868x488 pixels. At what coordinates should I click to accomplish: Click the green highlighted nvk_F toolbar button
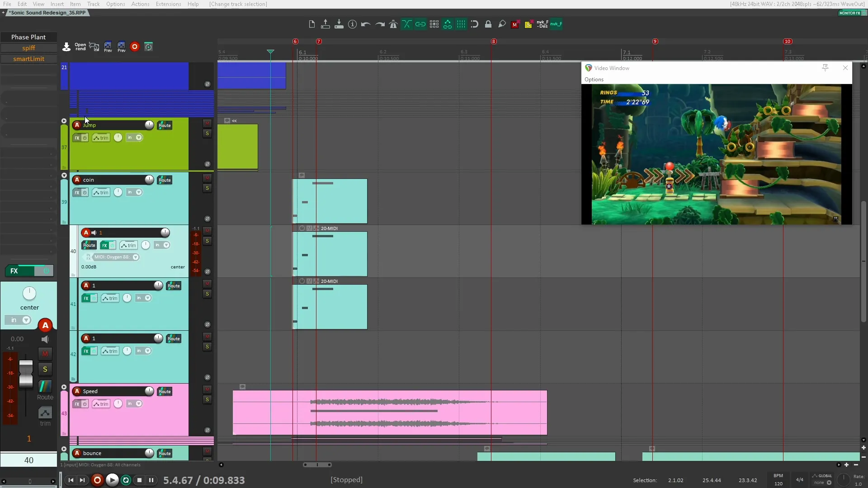(556, 24)
